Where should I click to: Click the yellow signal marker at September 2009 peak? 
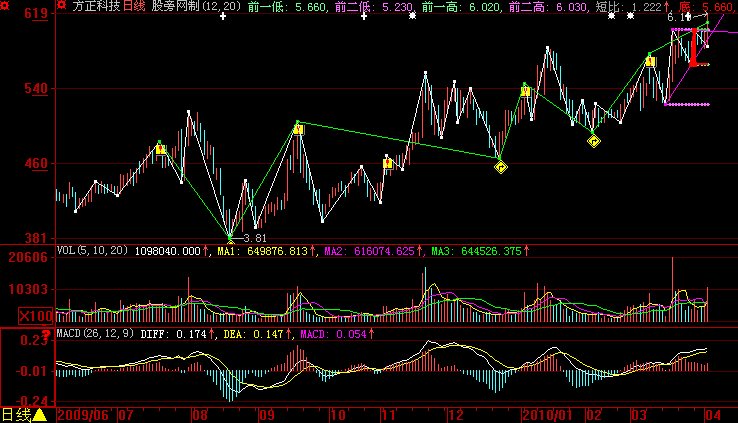pyautogui.click(x=298, y=129)
